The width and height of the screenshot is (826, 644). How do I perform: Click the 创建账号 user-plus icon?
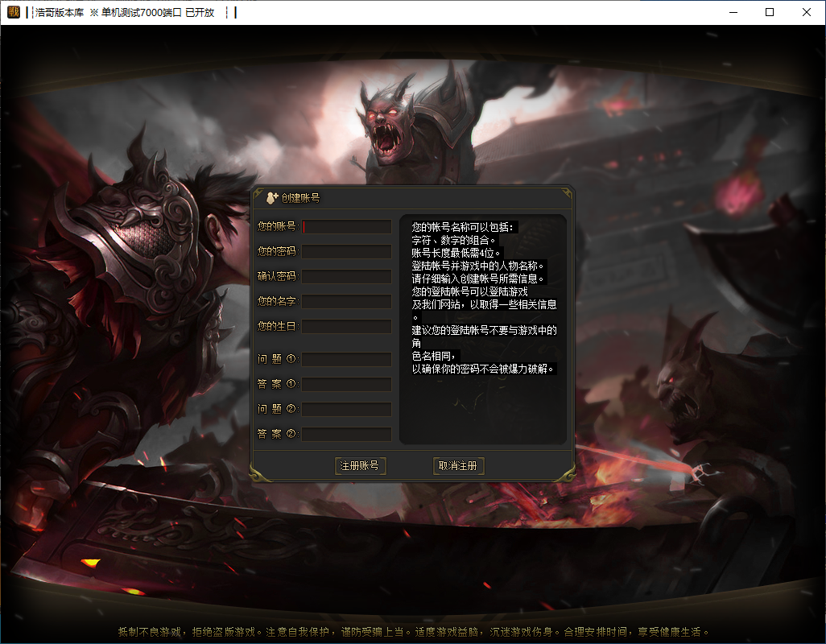pos(272,198)
